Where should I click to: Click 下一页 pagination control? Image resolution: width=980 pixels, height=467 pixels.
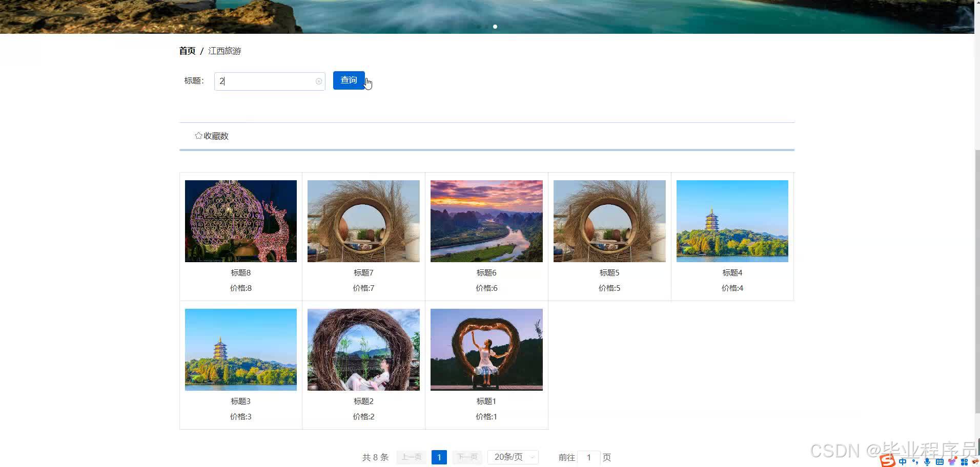466,457
